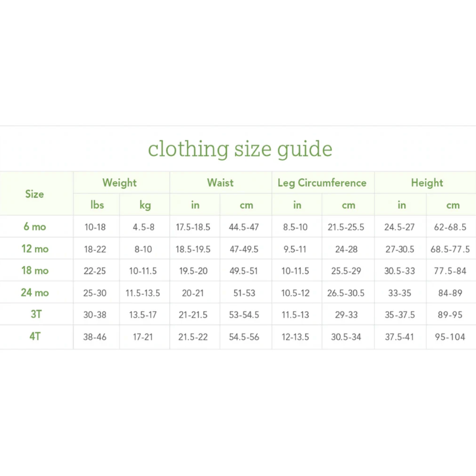The image size is (476, 476).
Task: Select the 18 mo size row label
Action: click(35, 270)
